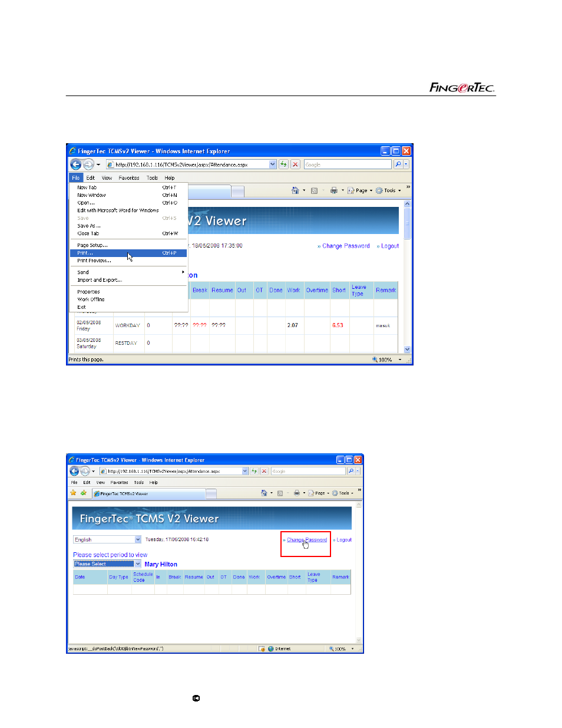Click FingerTec TCMSv2 Viewer tab in lower browser
The width and height of the screenshot is (562, 728).
(x=148, y=493)
